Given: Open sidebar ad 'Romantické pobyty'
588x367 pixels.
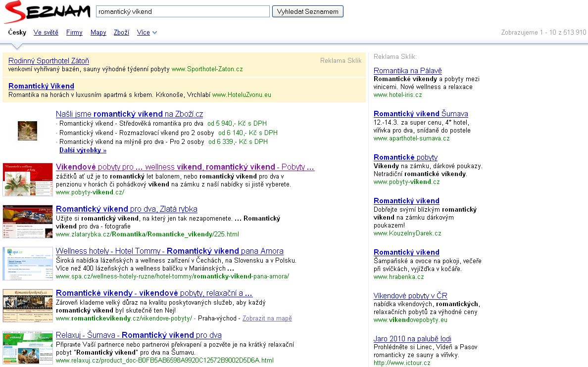Looking at the screenshot, I should click(x=405, y=157).
